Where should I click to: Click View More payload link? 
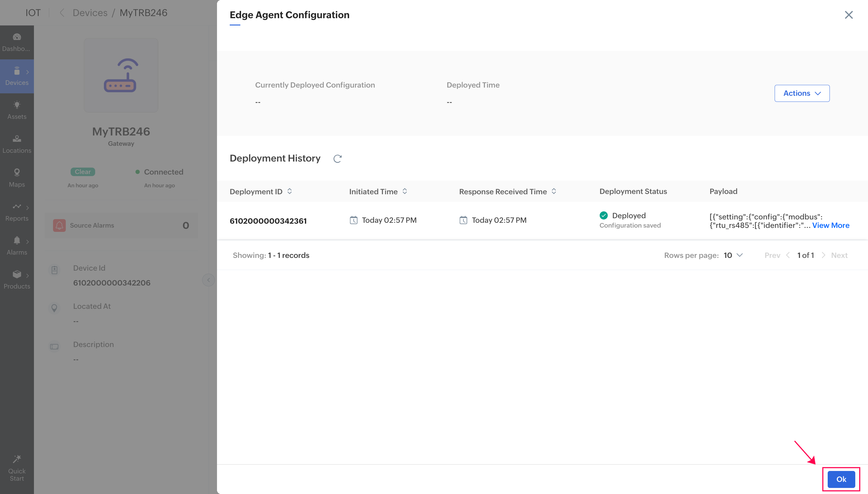(x=830, y=225)
